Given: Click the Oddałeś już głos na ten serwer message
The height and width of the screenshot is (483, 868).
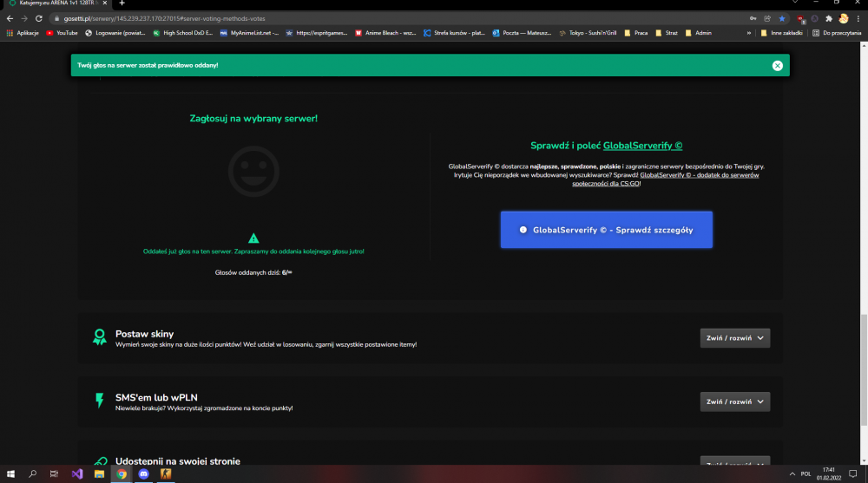Looking at the screenshot, I should (253, 251).
